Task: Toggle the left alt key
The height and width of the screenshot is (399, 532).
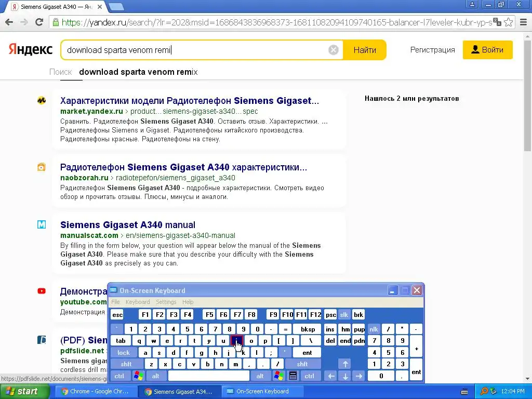Action: [155, 376]
